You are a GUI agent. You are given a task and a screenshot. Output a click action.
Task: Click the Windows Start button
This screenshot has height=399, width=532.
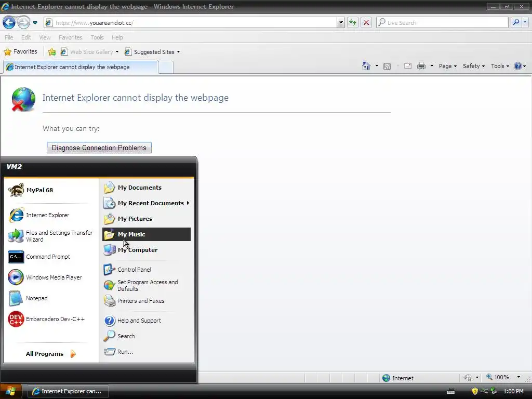pyautogui.click(x=11, y=391)
